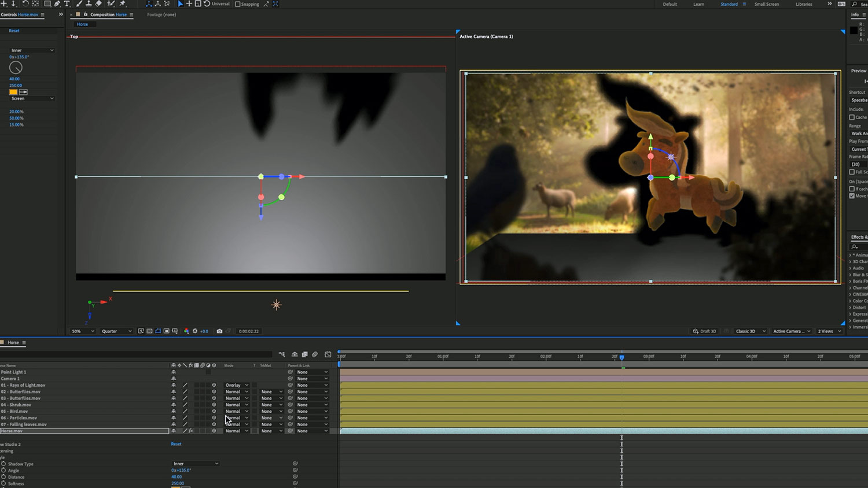868x488 pixels.
Task: Click the orange shadow color swatch
Action: 13,92
